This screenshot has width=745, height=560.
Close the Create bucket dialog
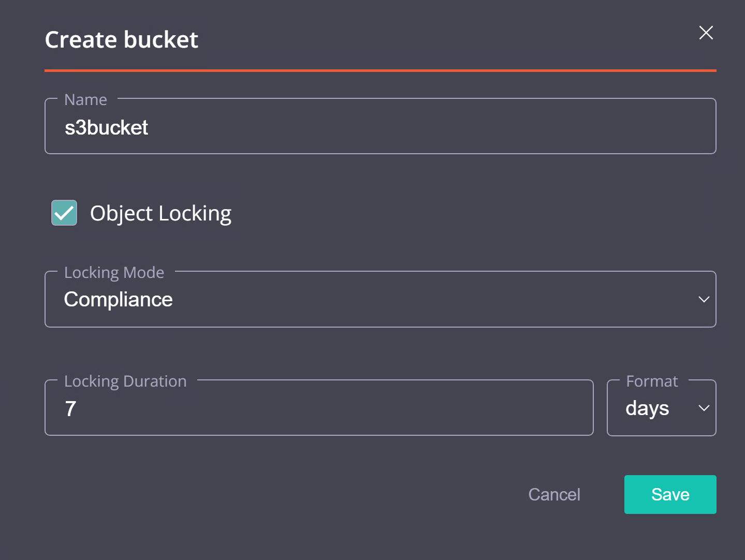(x=706, y=33)
